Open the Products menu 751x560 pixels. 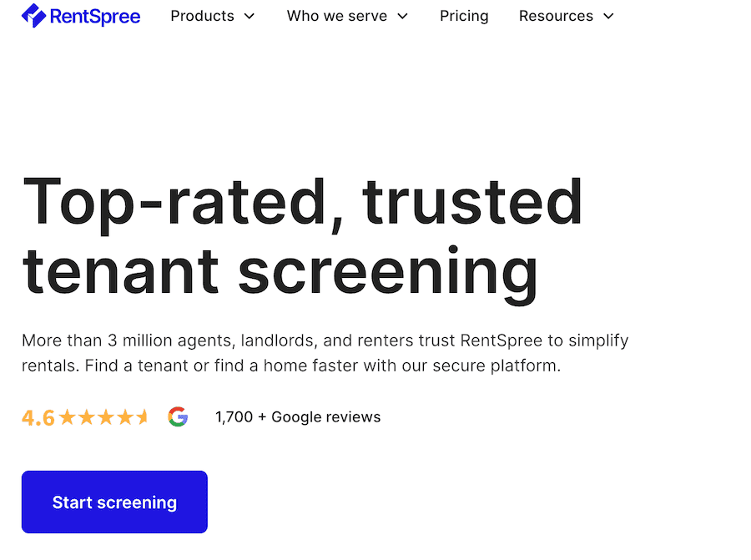213,16
